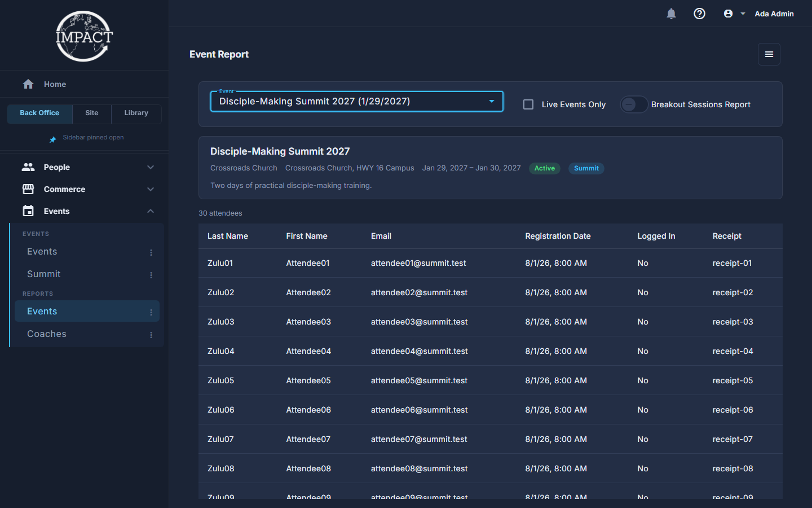The width and height of the screenshot is (812, 508).
Task: Click the Events calendar icon
Action: 28,211
